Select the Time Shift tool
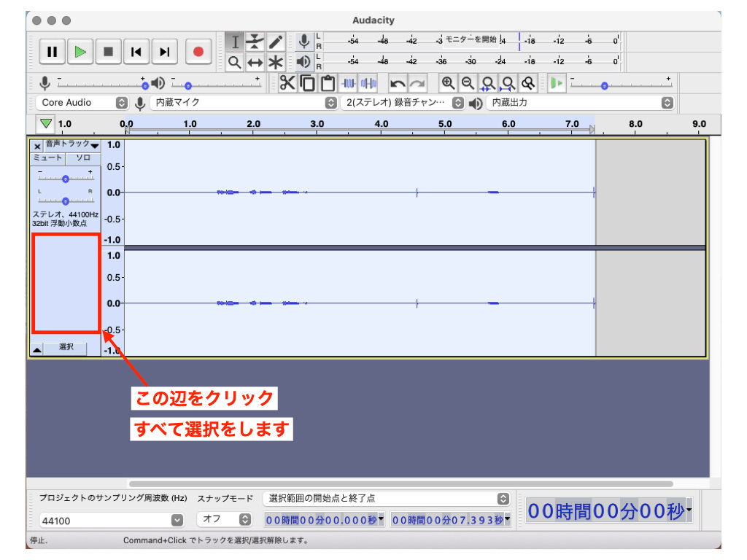Screen dimensions: 747x560 (x=255, y=63)
